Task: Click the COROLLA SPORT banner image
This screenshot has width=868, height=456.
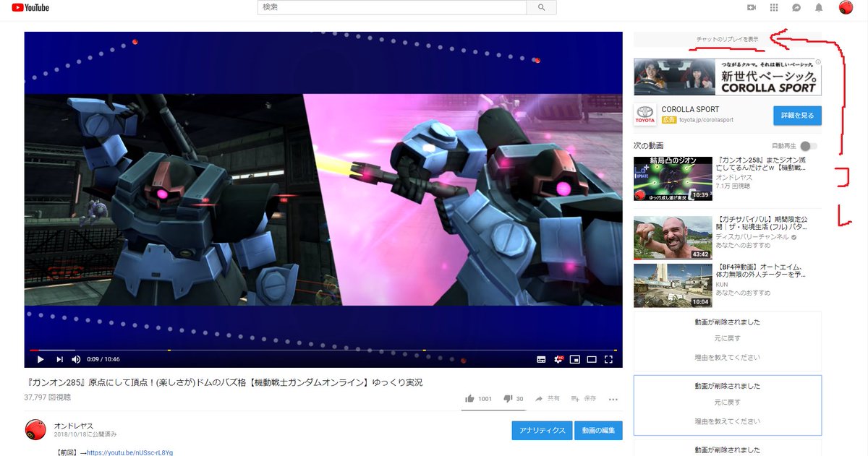Action: tap(727, 77)
